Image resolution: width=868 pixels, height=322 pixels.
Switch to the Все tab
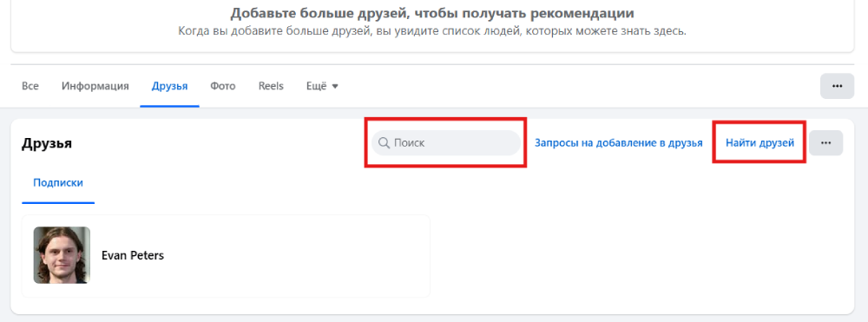[30, 86]
